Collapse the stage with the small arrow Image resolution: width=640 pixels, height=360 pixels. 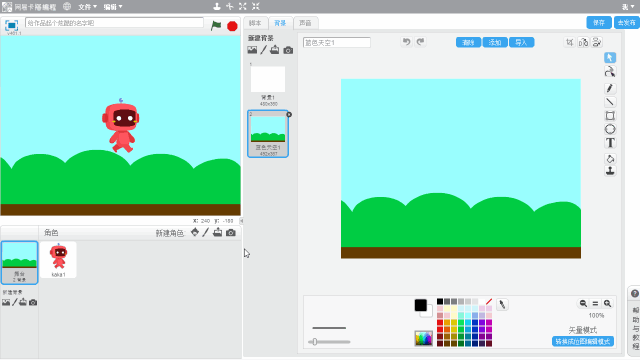click(241, 221)
